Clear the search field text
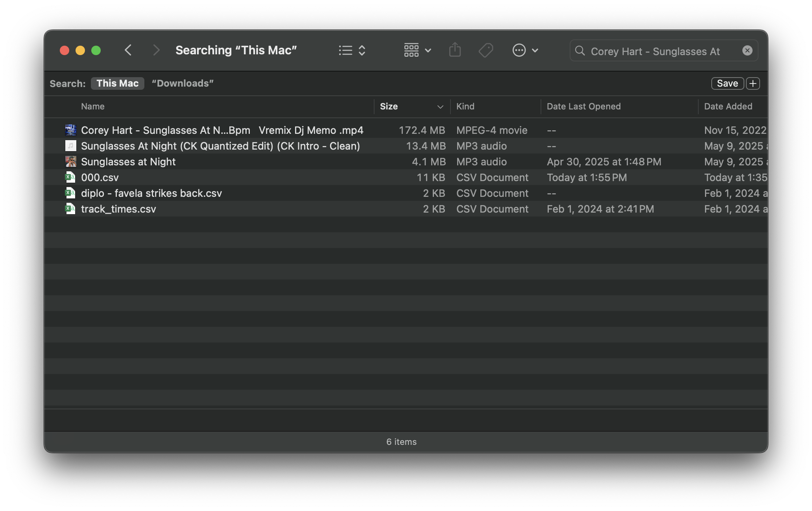The image size is (812, 511). tap(747, 50)
